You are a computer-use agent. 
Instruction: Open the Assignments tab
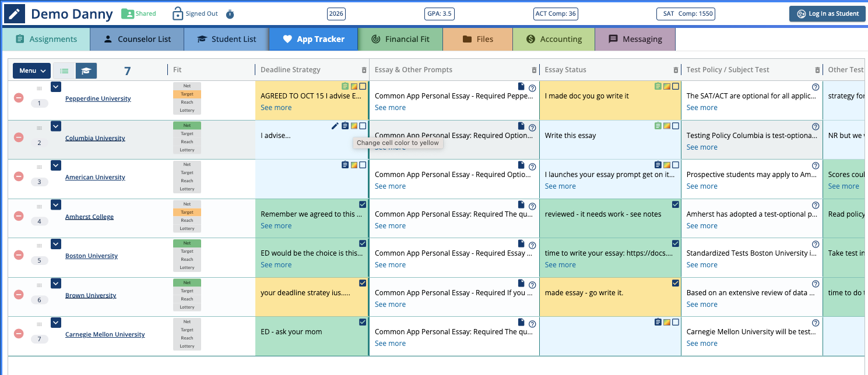46,39
